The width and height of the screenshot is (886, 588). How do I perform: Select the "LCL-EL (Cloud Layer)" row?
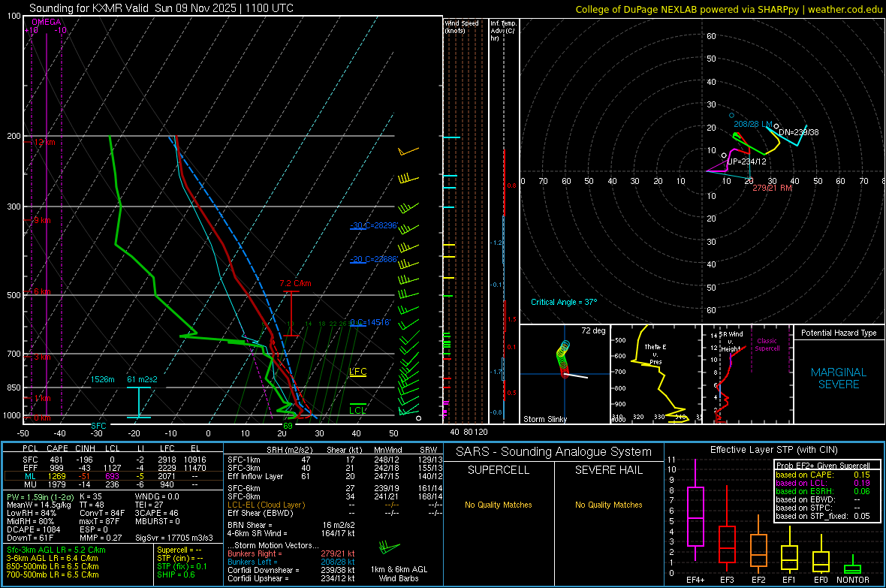335,505
